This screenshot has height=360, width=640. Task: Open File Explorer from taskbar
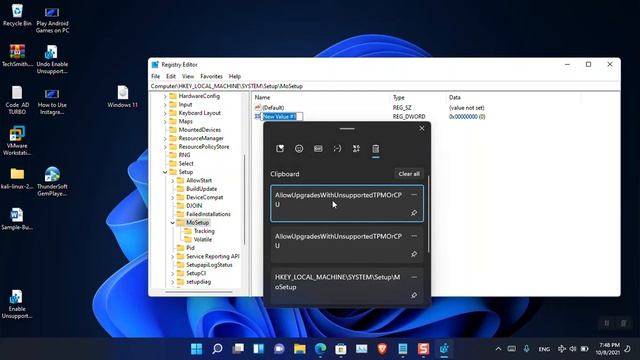click(300, 349)
